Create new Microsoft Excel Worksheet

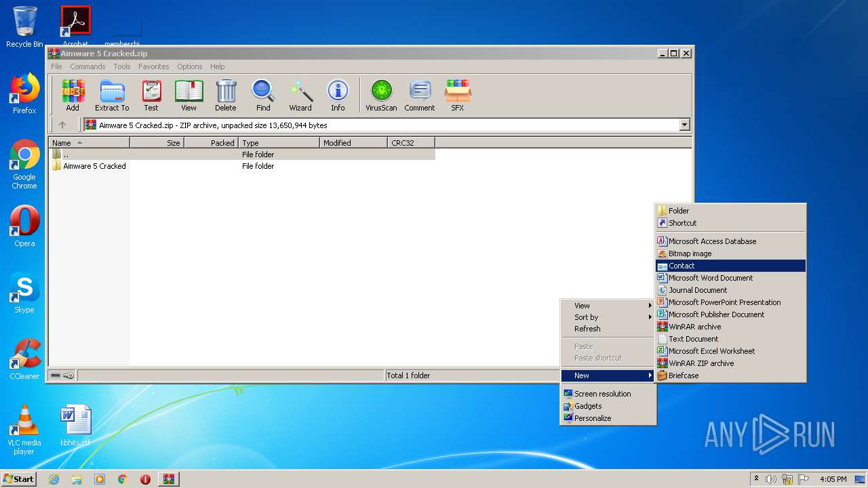[730, 351]
